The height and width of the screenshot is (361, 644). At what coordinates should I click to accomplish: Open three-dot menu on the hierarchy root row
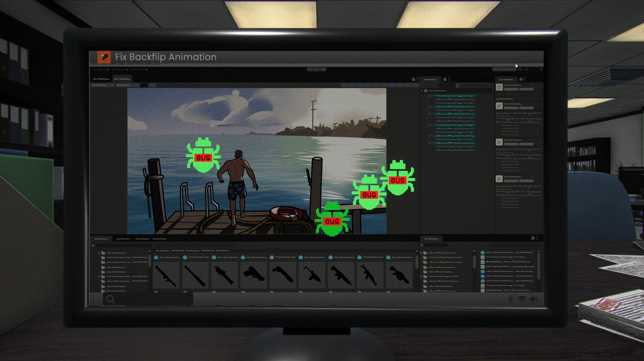[493, 91]
